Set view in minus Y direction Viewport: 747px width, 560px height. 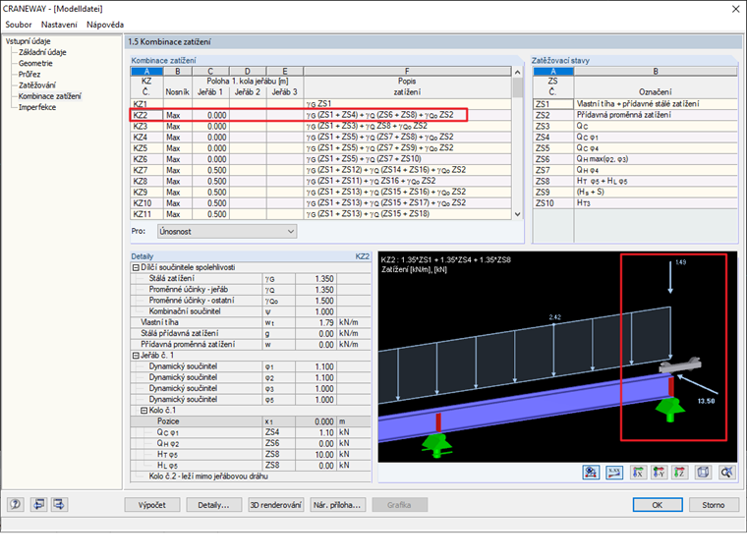[x=659, y=473]
